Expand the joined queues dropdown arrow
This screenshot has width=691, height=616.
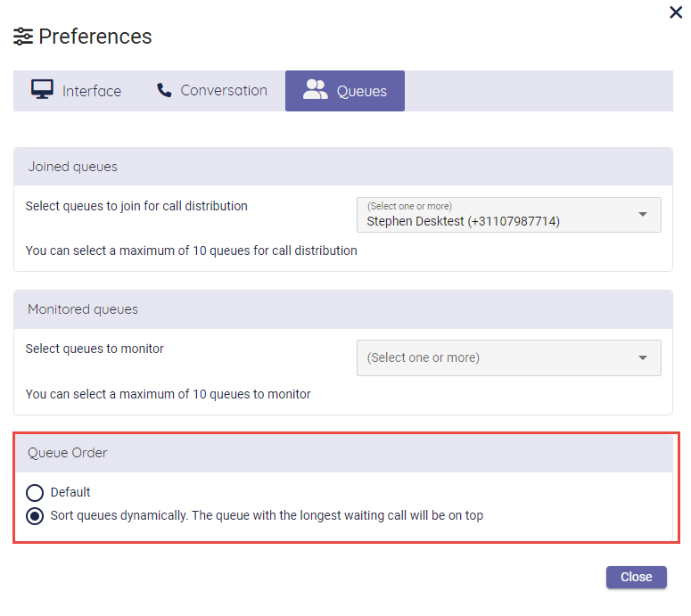click(x=642, y=215)
